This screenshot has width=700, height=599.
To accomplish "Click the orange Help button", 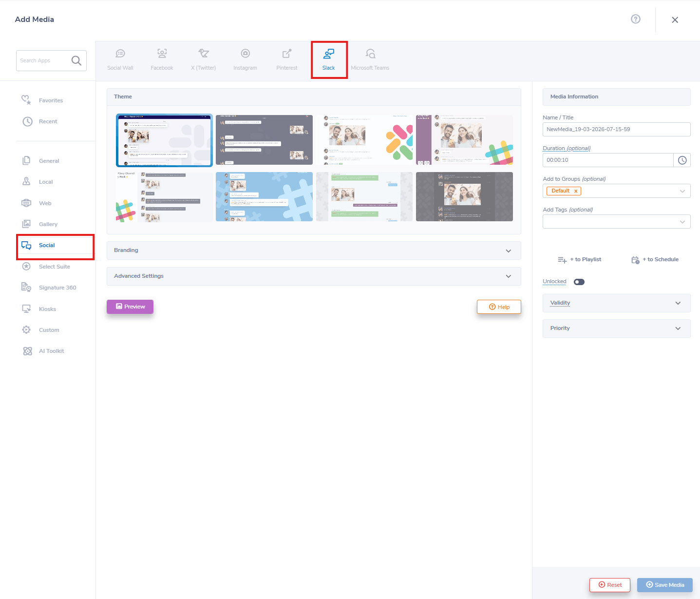I will [x=499, y=307].
